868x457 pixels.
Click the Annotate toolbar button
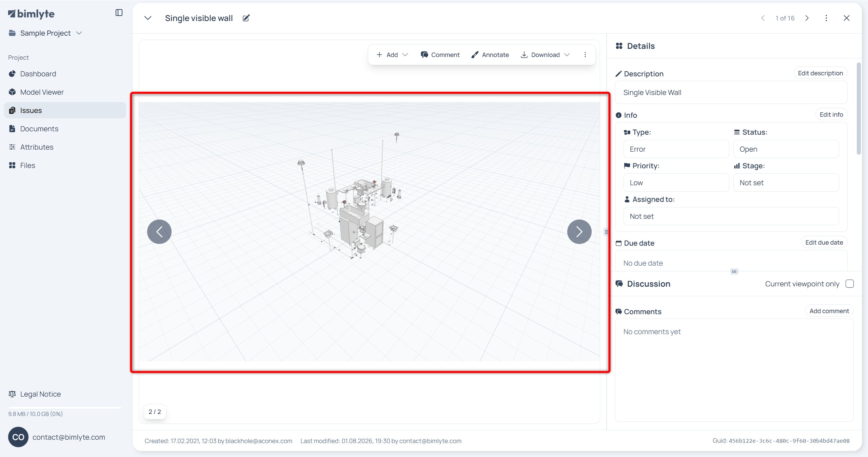point(490,55)
